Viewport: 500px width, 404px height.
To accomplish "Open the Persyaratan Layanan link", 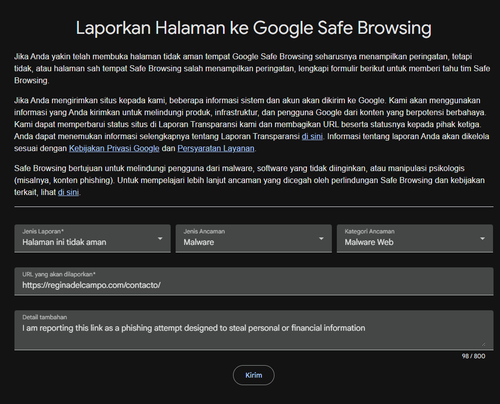I will point(216,148).
